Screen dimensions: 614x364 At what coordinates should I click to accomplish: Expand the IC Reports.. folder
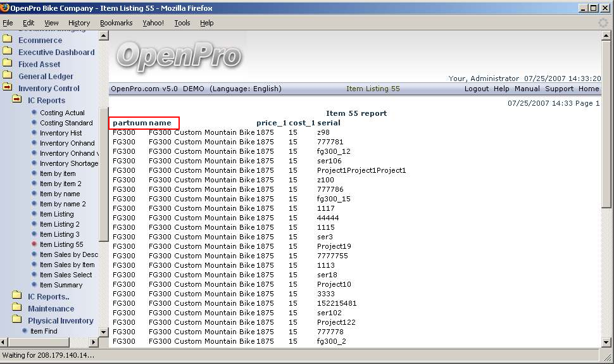[x=17, y=296]
